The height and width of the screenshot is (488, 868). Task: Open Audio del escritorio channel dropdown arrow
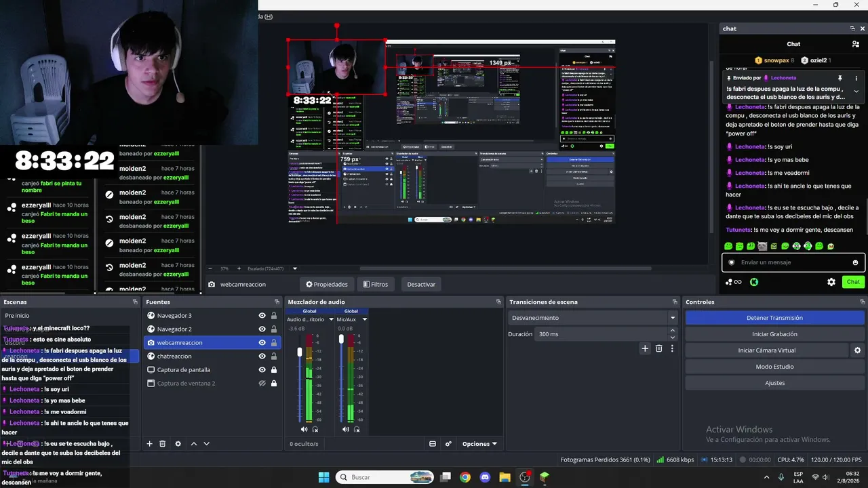331,319
